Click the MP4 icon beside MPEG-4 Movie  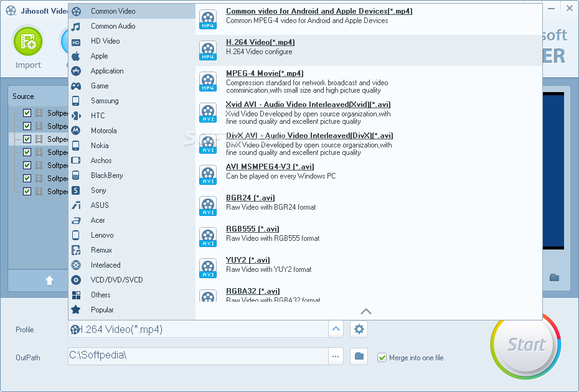pos(208,82)
